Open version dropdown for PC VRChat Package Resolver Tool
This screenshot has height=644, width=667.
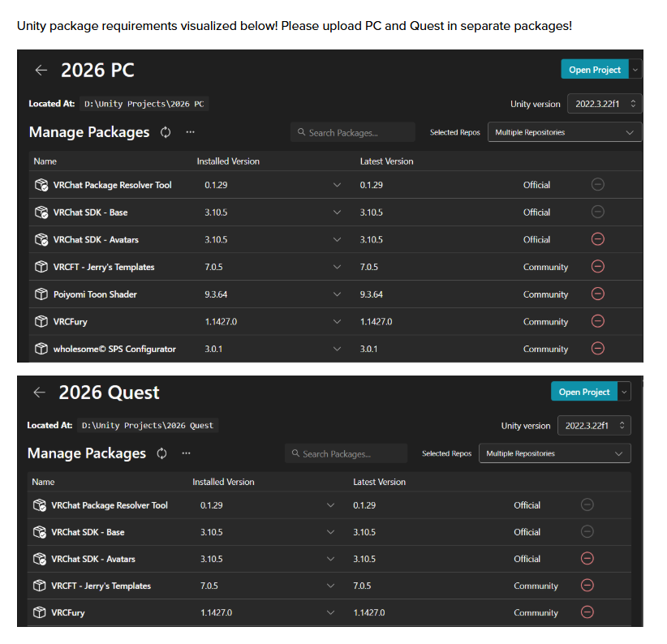[337, 185]
